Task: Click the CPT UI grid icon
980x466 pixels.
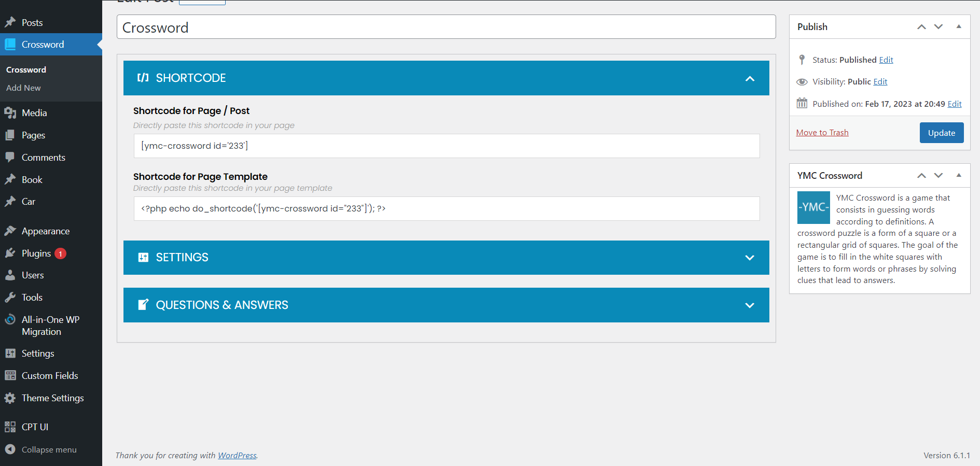Action: coord(10,427)
